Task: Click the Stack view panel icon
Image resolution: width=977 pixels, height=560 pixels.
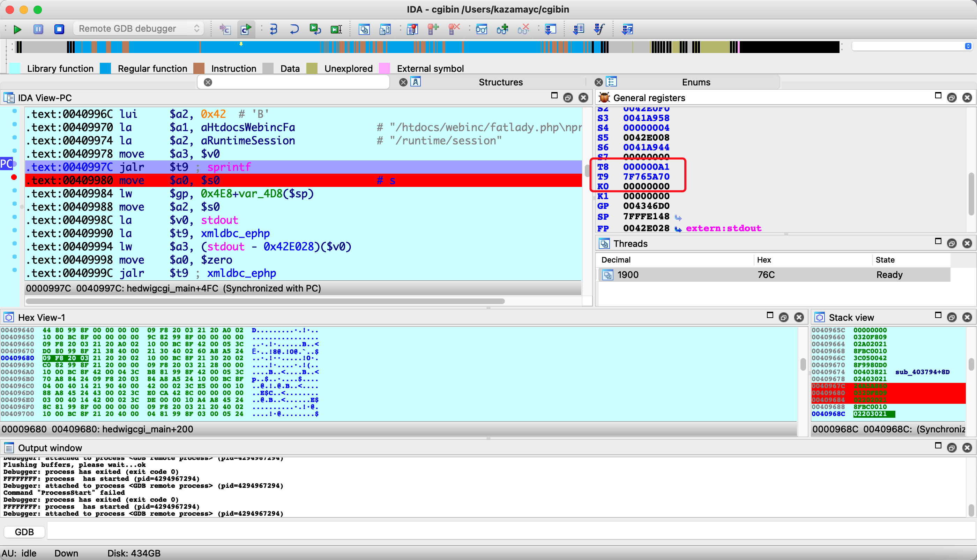Action: [x=820, y=317]
